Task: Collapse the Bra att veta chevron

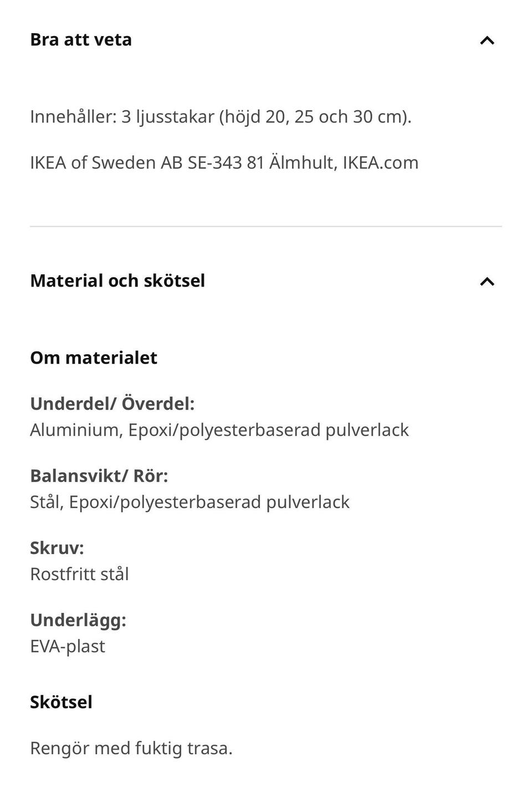Action: coord(487,40)
